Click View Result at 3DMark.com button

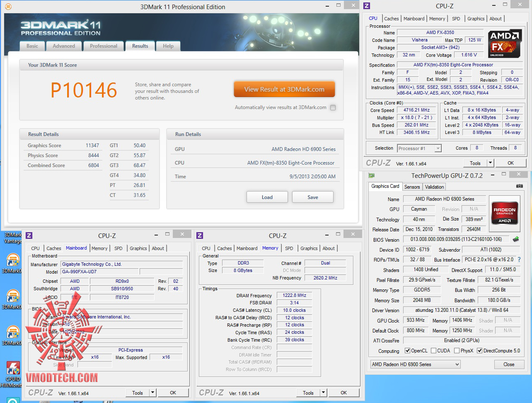[x=284, y=89]
